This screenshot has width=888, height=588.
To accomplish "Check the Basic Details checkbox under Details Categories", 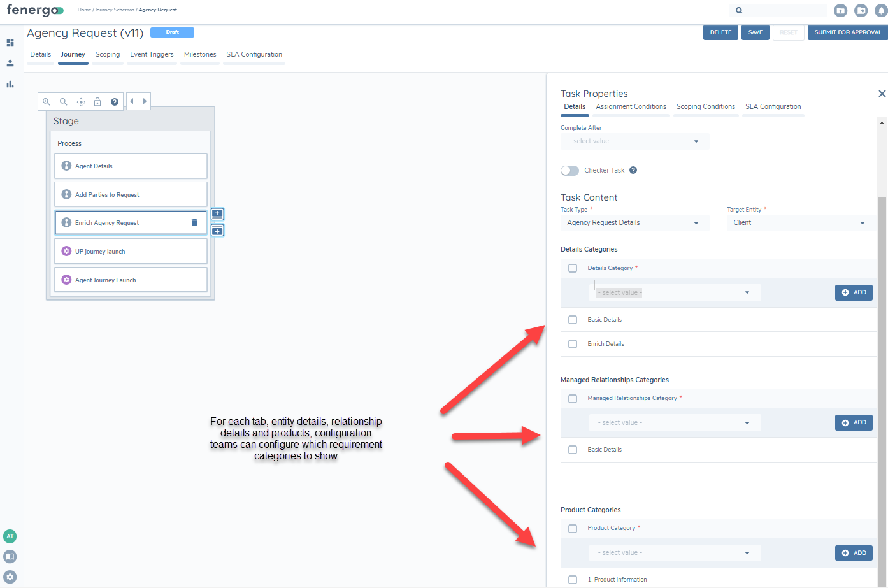I will [573, 320].
